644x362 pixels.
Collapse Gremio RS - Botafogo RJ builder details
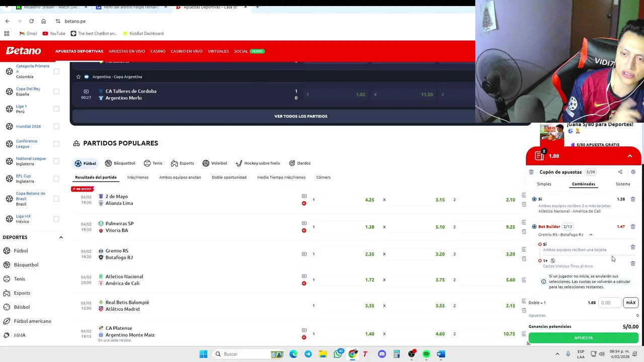pyautogui.click(x=591, y=235)
